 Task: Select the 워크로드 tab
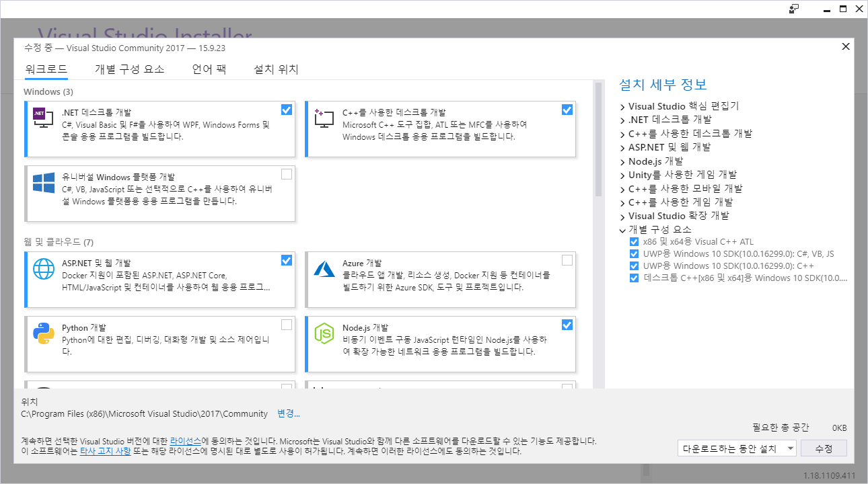(46, 69)
